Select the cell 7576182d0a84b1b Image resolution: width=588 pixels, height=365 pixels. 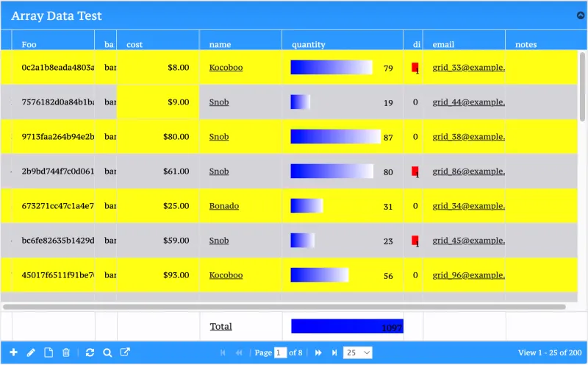(x=53, y=102)
